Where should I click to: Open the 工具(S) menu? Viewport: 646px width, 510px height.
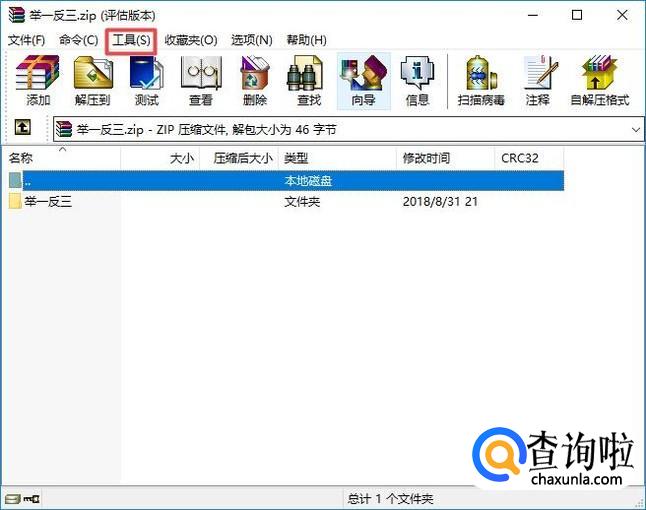point(131,40)
